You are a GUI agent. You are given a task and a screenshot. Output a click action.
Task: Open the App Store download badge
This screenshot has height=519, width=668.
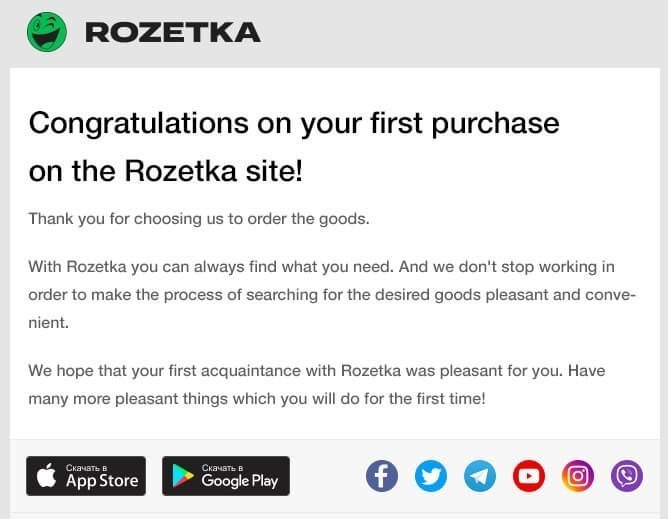click(86, 476)
